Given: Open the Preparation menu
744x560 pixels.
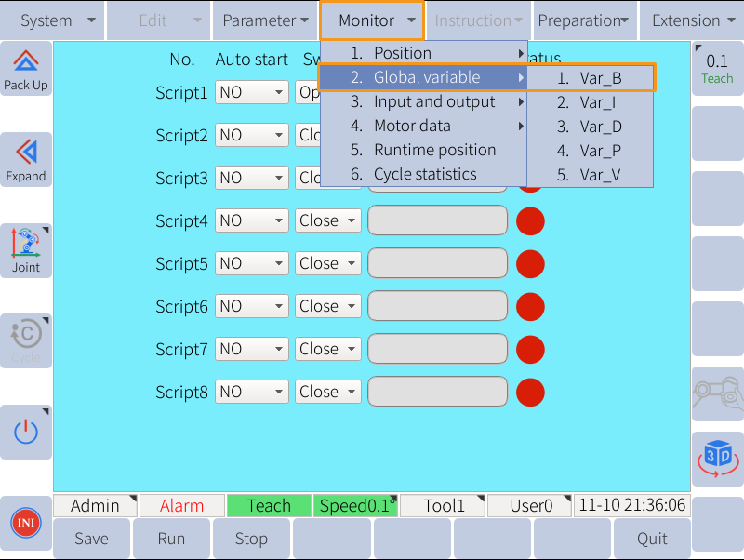Looking at the screenshot, I should coord(584,20).
